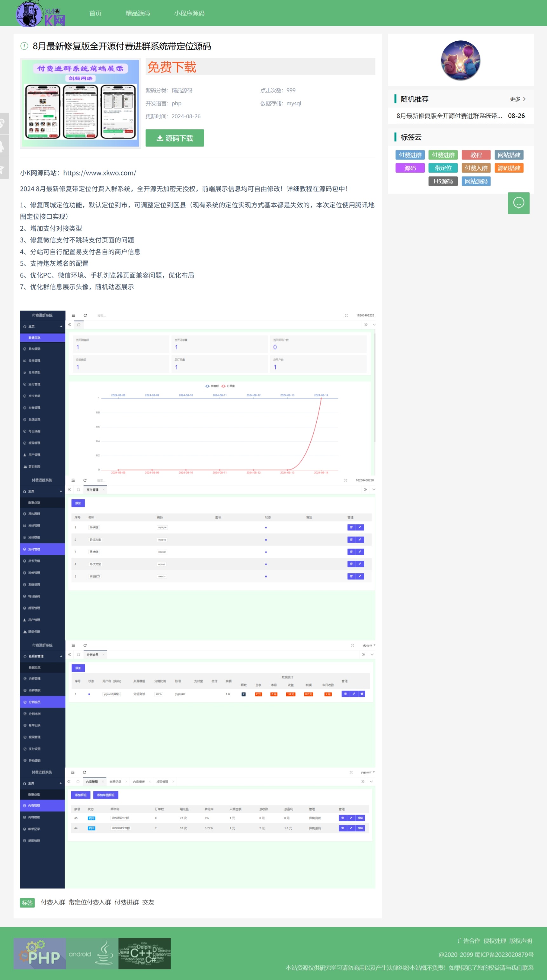Open the recommended article dated 08-26
This screenshot has width=547, height=980.
[x=449, y=116]
